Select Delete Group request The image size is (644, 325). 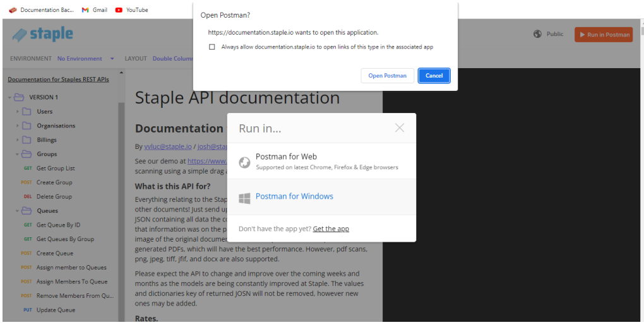coord(54,196)
